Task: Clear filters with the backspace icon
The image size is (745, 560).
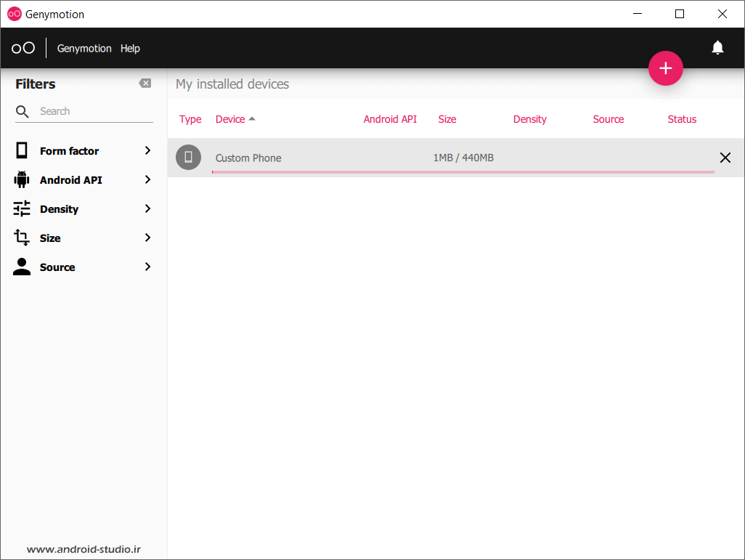Action: click(x=145, y=84)
